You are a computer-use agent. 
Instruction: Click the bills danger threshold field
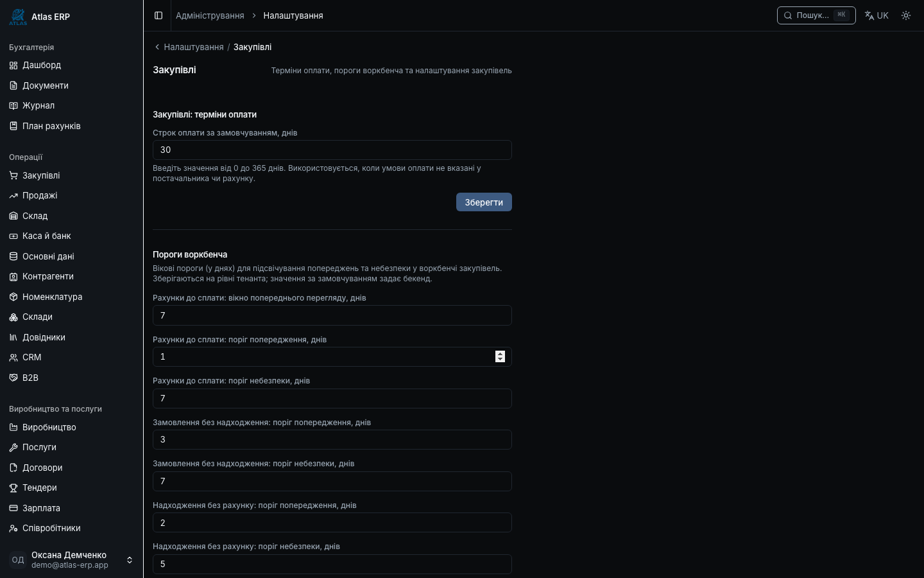(x=332, y=398)
